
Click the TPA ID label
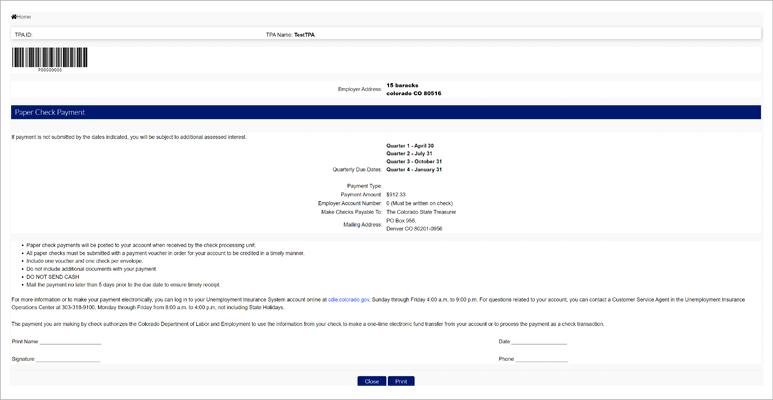coord(23,35)
